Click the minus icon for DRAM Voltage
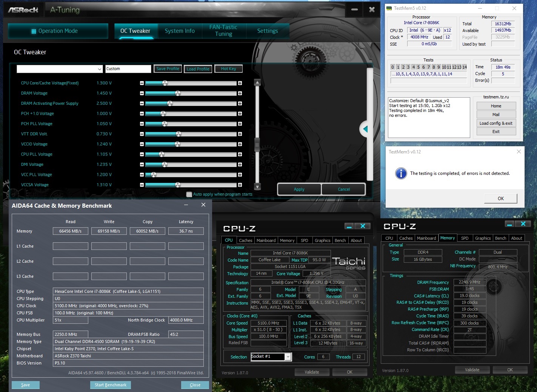Image resolution: width=537 pixels, height=392 pixels. pyautogui.click(x=142, y=93)
